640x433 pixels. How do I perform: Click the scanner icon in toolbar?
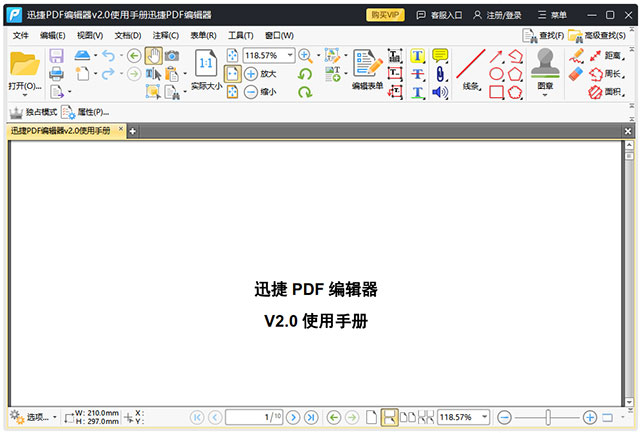coord(82,55)
